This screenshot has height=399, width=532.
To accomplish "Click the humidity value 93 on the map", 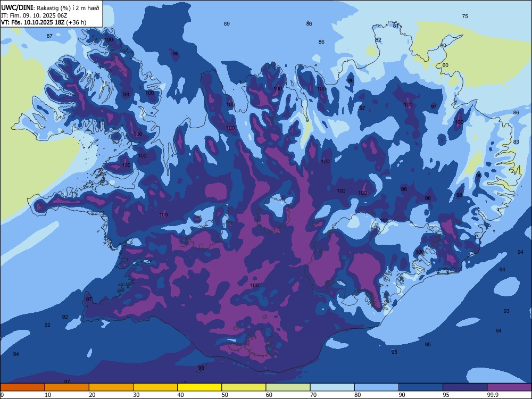I will (506, 311).
